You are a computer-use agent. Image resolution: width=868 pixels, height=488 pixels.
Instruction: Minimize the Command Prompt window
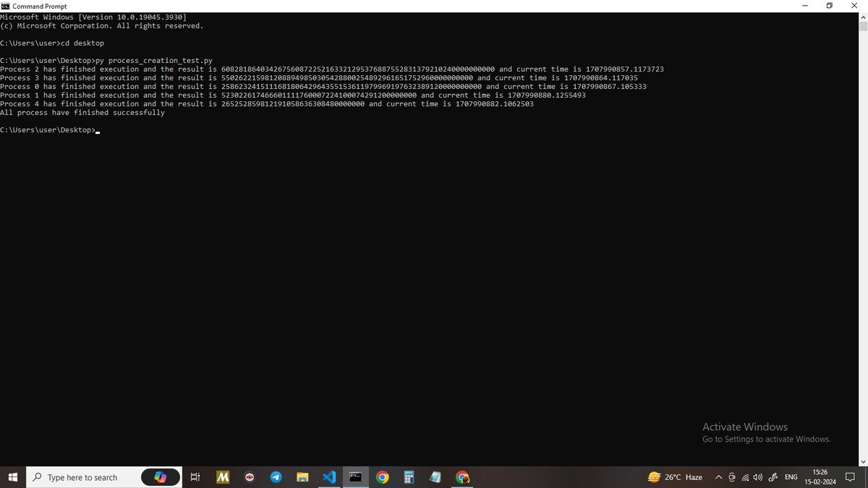coord(805,6)
